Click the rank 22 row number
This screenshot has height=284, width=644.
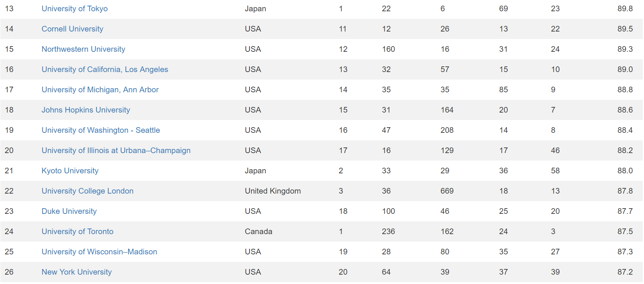click(9, 191)
